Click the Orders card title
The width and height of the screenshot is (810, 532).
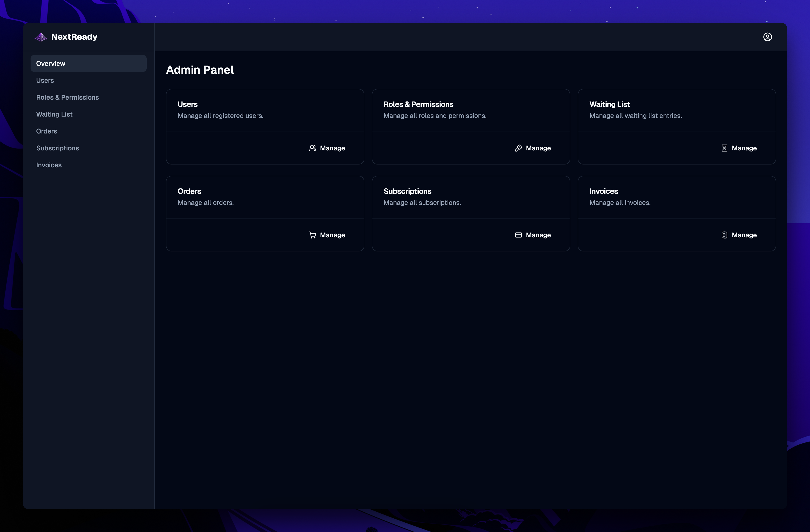[x=189, y=191]
